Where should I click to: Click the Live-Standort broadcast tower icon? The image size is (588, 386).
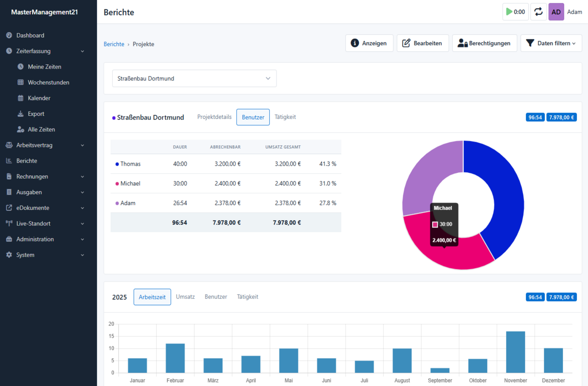pos(9,223)
